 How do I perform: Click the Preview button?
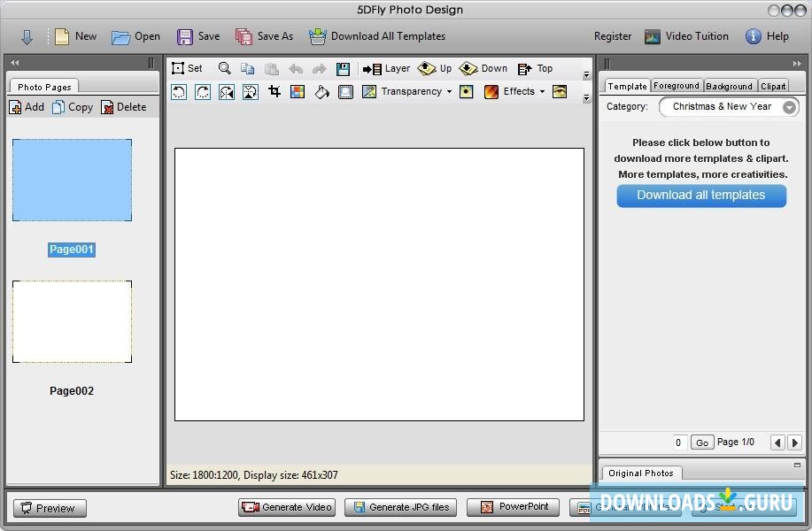[x=50, y=508]
